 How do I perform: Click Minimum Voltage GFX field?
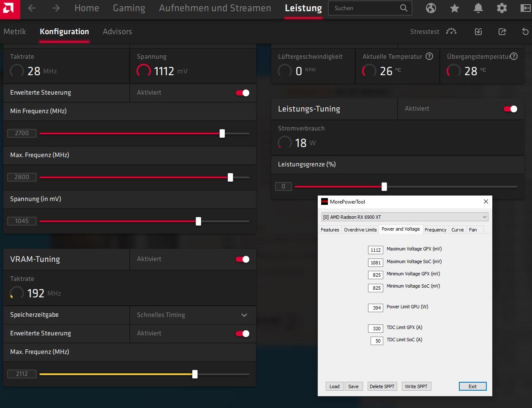pyautogui.click(x=375, y=275)
